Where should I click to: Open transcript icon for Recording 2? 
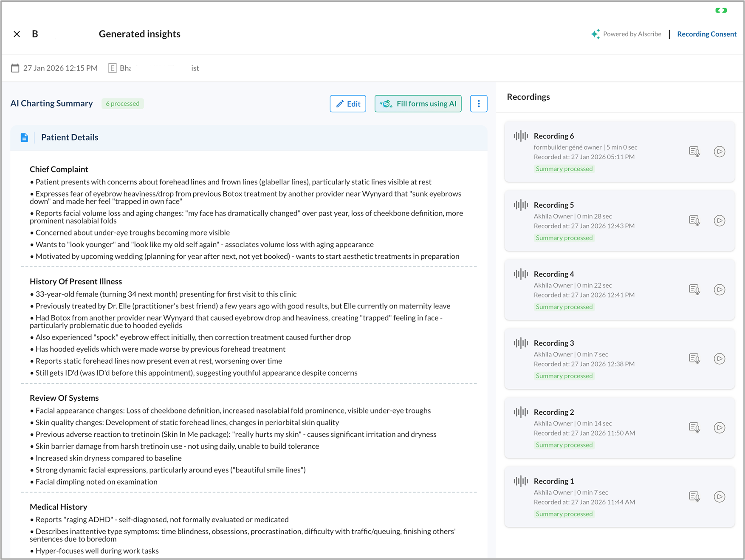694,428
